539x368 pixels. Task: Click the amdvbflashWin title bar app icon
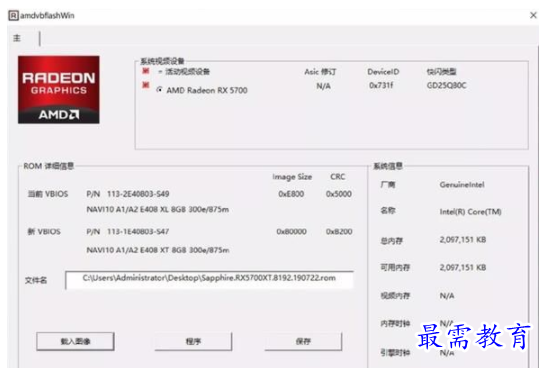[x=13, y=15]
